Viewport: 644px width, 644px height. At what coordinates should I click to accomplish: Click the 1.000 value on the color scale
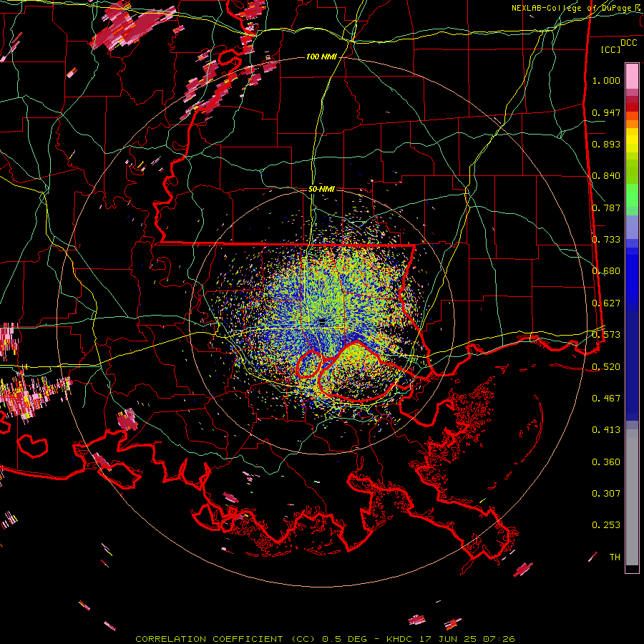[x=606, y=80]
